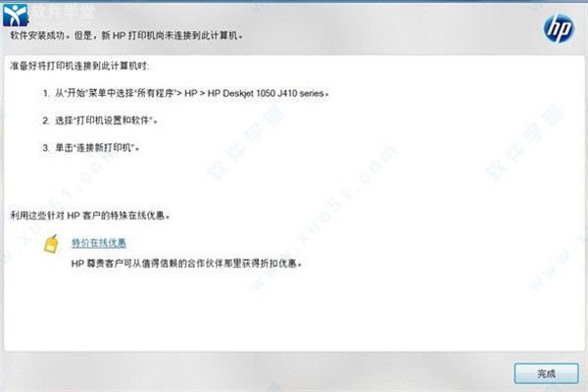Click the yellow price tag icon

click(51, 244)
